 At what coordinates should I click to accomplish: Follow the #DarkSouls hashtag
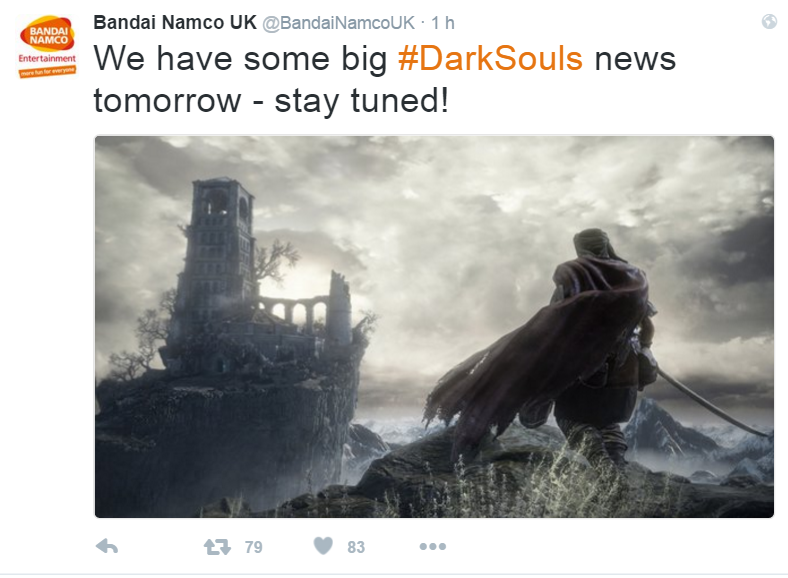tap(490, 59)
